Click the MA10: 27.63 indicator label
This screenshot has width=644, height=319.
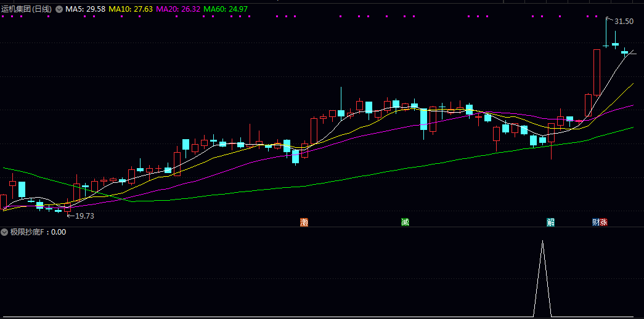[x=131, y=9]
